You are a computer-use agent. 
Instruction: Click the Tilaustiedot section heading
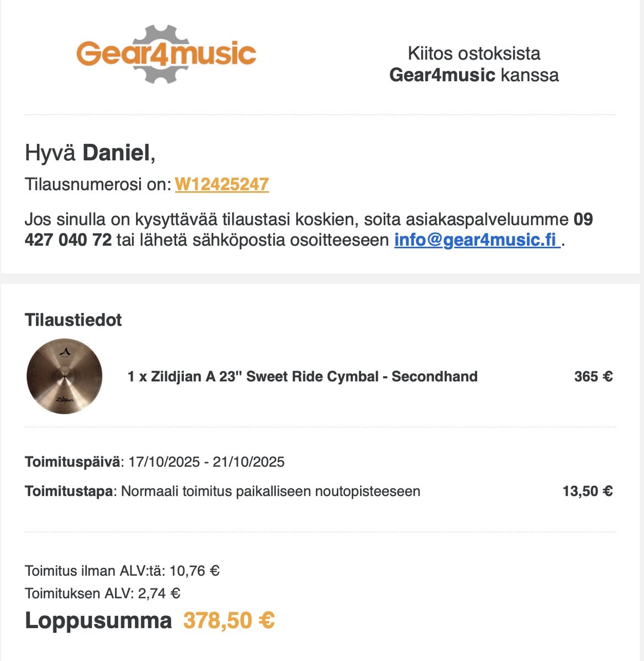coord(73,320)
